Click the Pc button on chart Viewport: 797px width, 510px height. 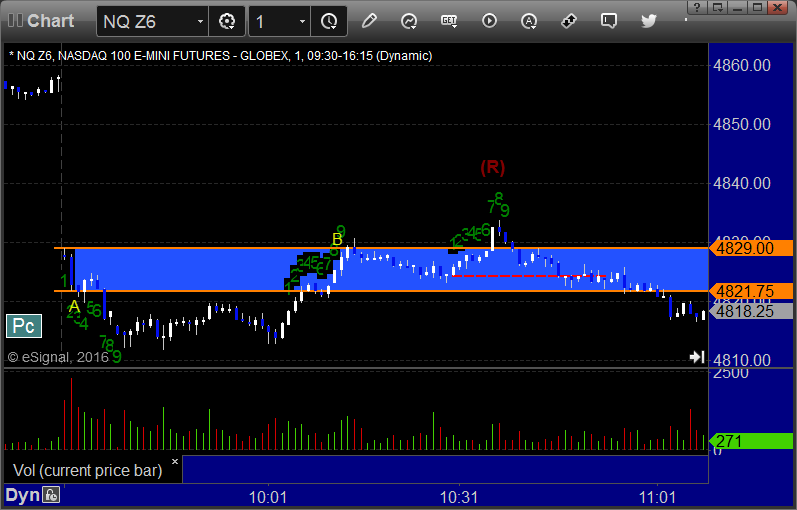(23, 326)
